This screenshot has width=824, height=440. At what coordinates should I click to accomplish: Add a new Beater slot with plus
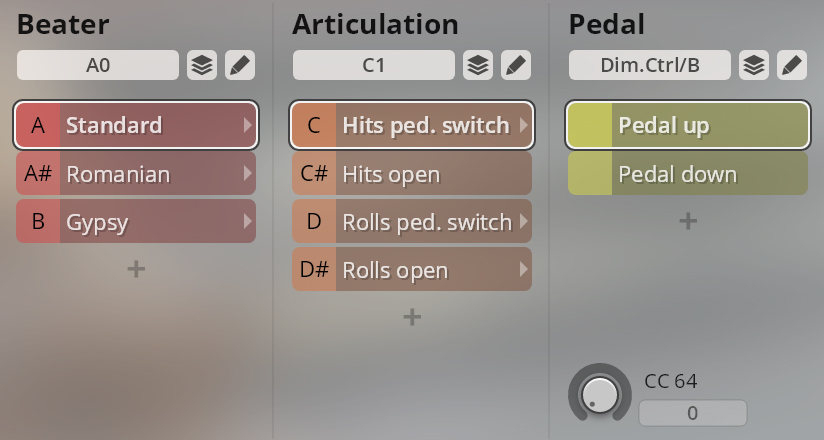pyautogui.click(x=136, y=269)
